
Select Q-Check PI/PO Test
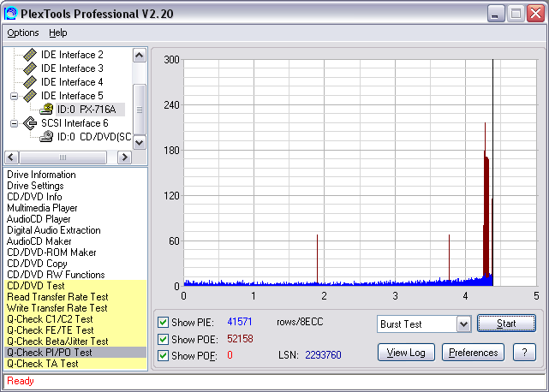click(75, 353)
